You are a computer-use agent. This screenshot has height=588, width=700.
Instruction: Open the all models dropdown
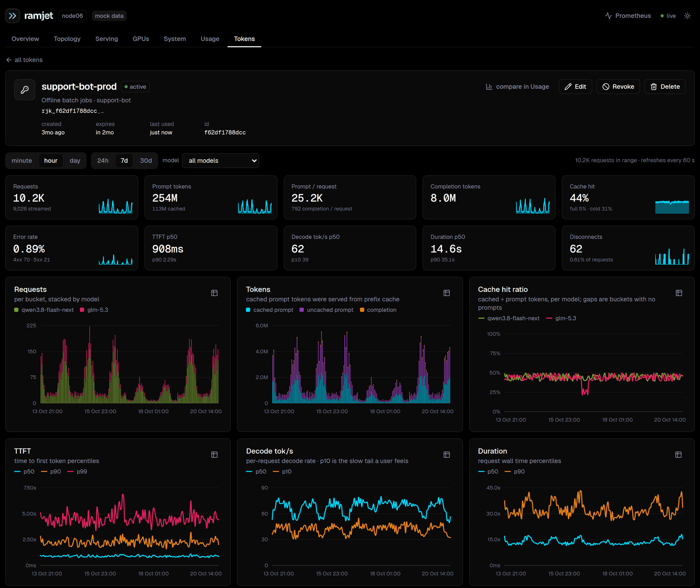click(x=220, y=160)
